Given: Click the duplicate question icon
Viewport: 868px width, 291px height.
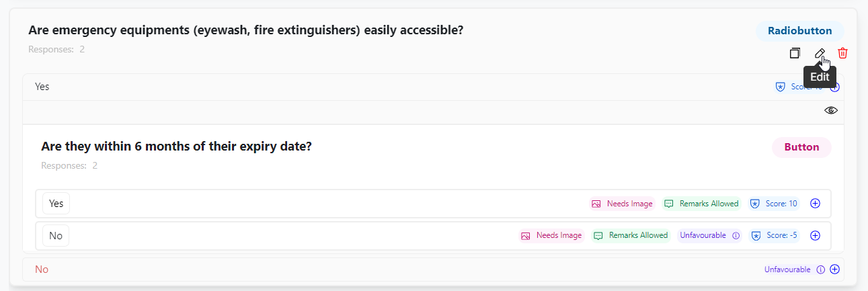Looking at the screenshot, I should [795, 53].
